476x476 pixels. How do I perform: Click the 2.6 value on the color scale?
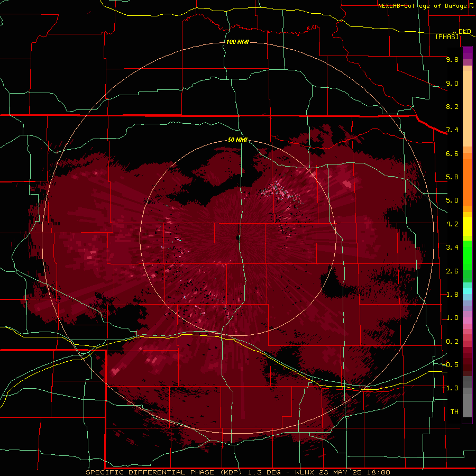[452, 271]
